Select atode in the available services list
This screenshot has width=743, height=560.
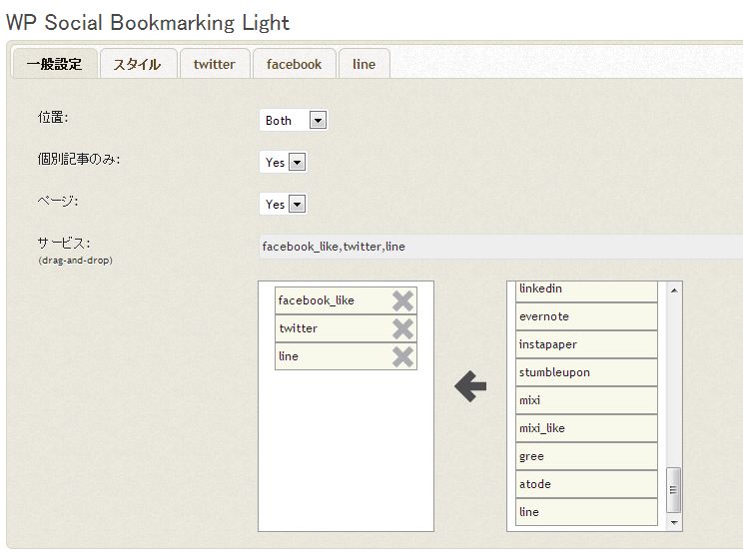click(586, 484)
